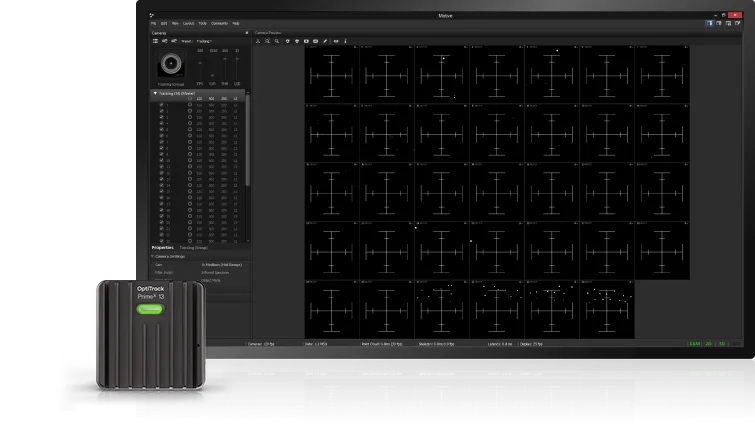Select the fourth layout icon at top right
755x442 pixels.
[x=737, y=23]
